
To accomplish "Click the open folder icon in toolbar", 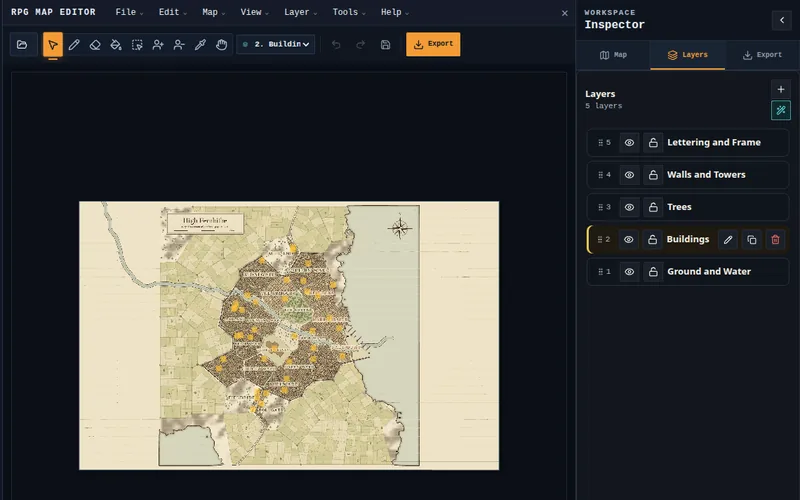I will pyautogui.click(x=22, y=45).
